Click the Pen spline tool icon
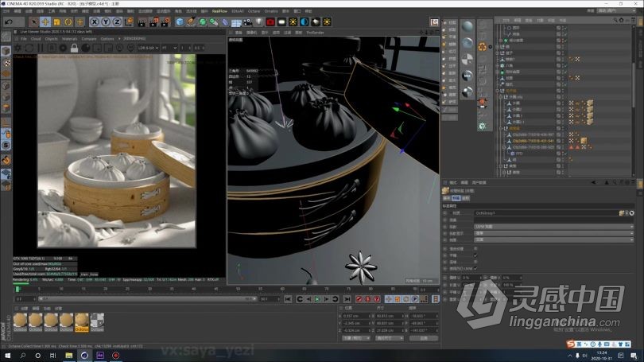 click(191, 21)
